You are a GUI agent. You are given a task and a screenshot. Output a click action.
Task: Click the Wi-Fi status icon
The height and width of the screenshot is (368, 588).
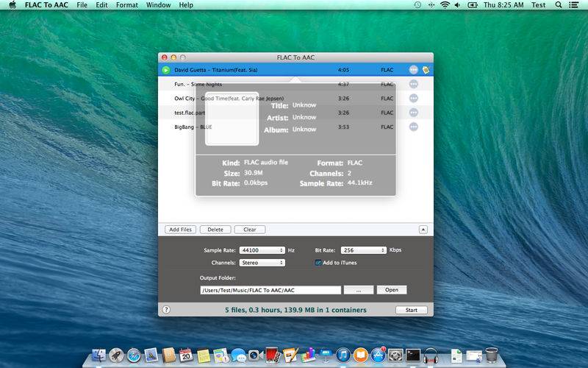445,5
